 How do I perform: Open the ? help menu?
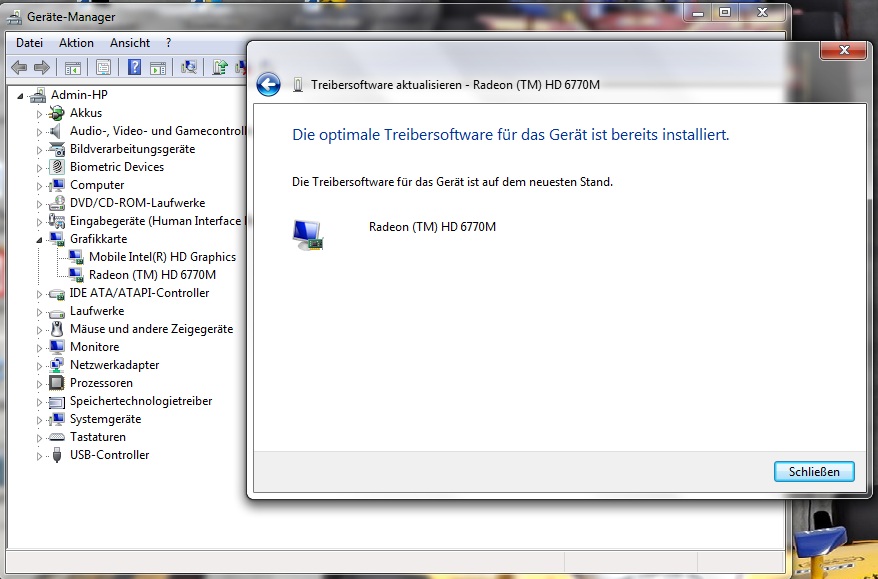[x=169, y=43]
